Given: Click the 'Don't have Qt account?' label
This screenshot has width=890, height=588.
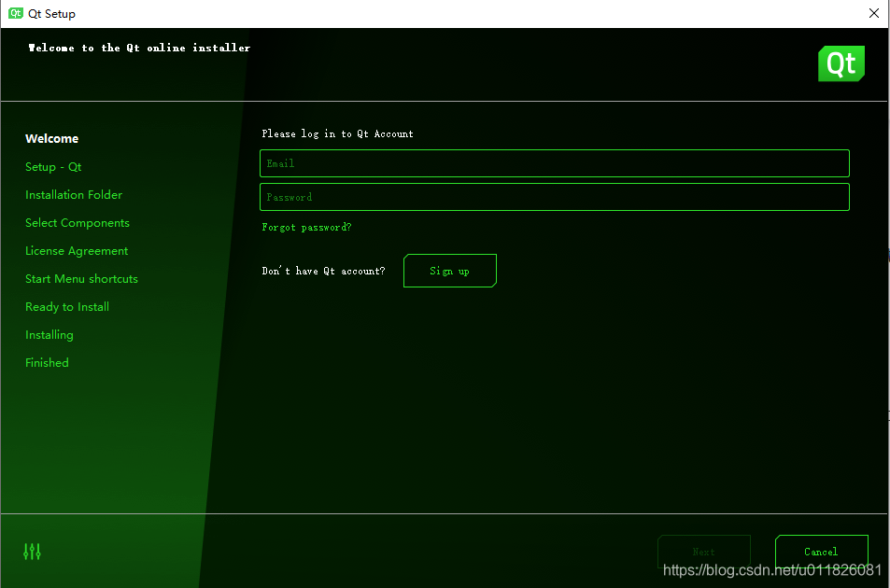Looking at the screenshot, I should (323, 271).
